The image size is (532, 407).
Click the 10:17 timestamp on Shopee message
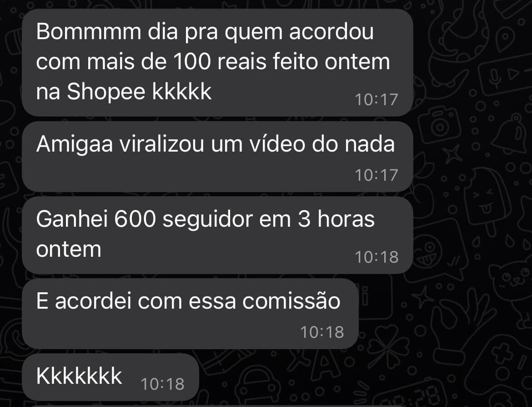coord(376,100)
